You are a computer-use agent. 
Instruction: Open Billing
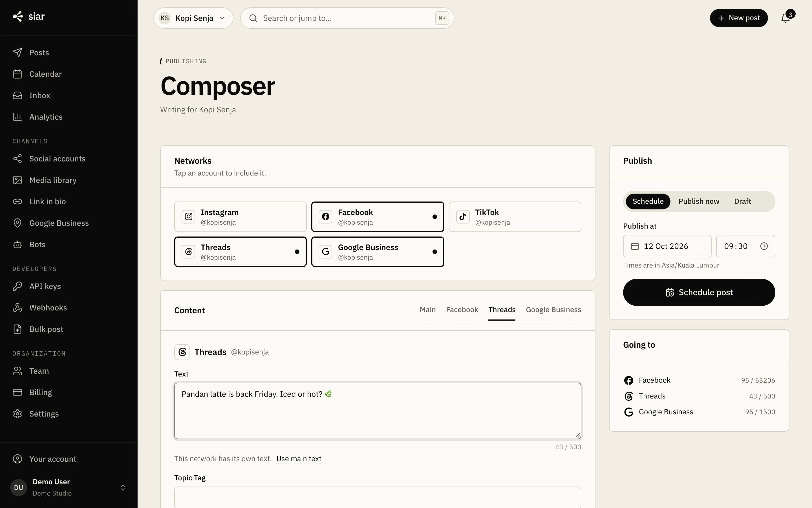pyautogui.click(x=69, y=392)
